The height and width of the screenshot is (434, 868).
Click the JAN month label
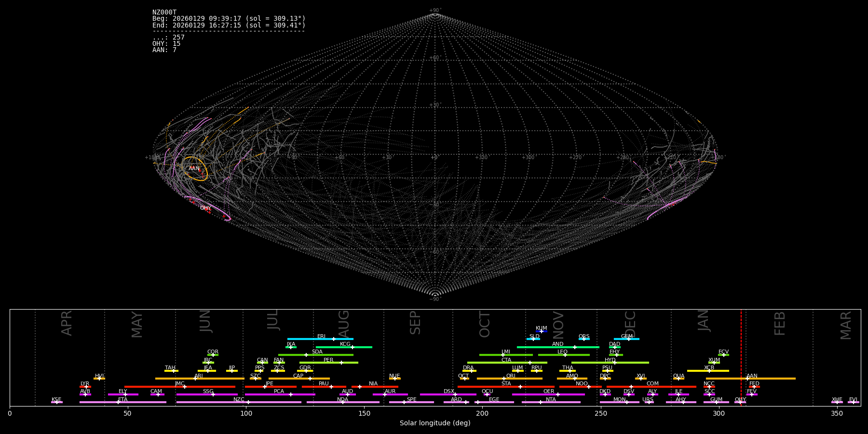click(704, 320)
